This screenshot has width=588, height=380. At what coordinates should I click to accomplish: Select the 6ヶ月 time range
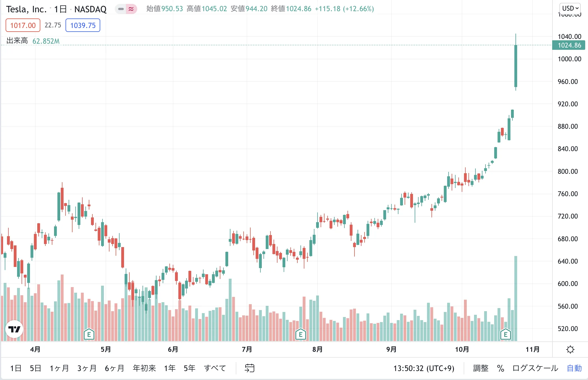pyautogui.click(x=115, y=368)
